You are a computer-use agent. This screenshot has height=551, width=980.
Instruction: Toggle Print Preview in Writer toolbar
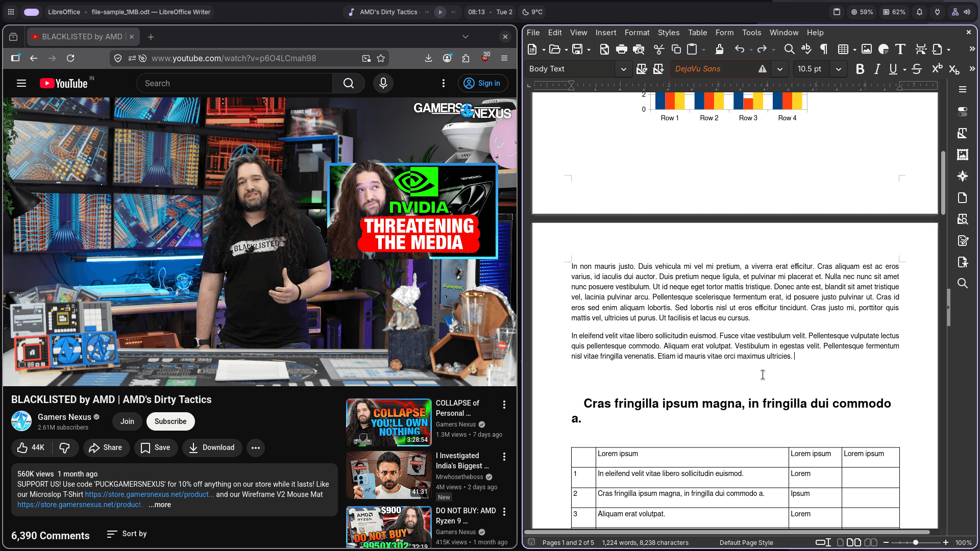(x=639, y=49)
